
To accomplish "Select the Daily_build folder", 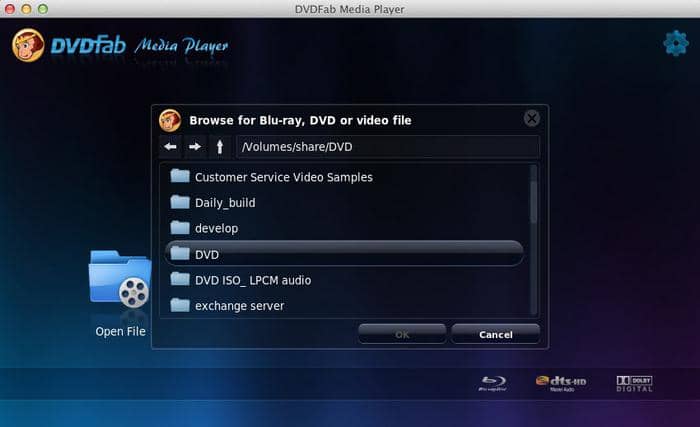I will pyautogui.click(x=344, y=203).
